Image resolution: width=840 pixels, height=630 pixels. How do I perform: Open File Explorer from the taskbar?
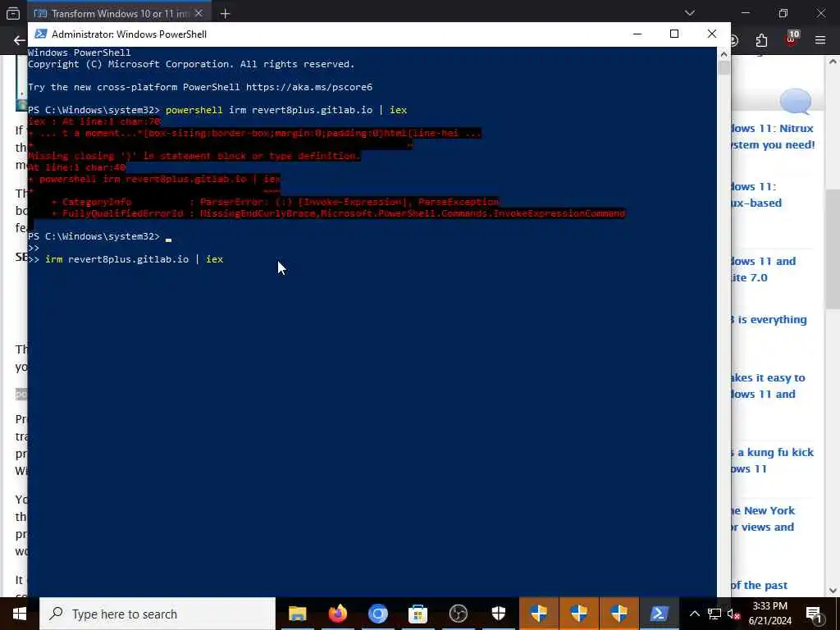pos(297,614)
